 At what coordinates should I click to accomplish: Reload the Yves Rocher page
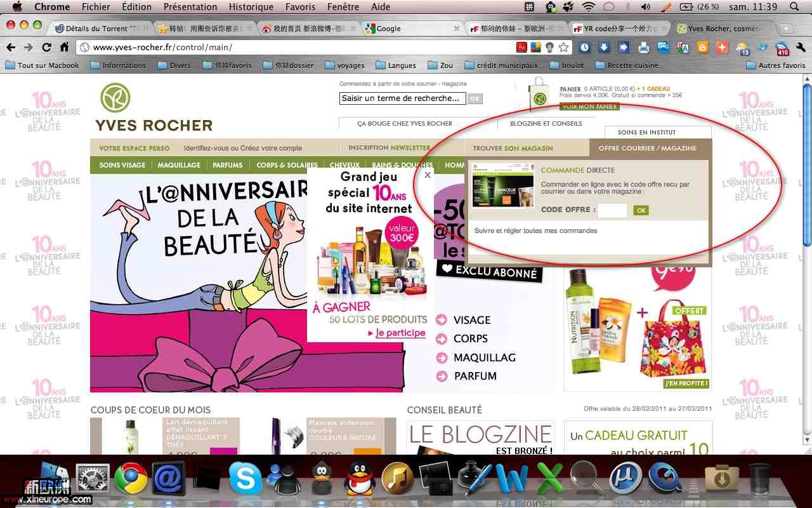46,48
